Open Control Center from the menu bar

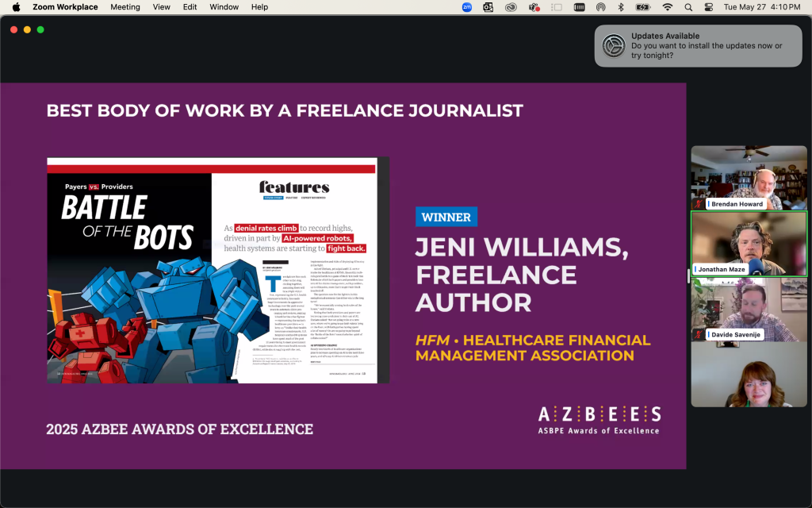[x=709, y=7]
